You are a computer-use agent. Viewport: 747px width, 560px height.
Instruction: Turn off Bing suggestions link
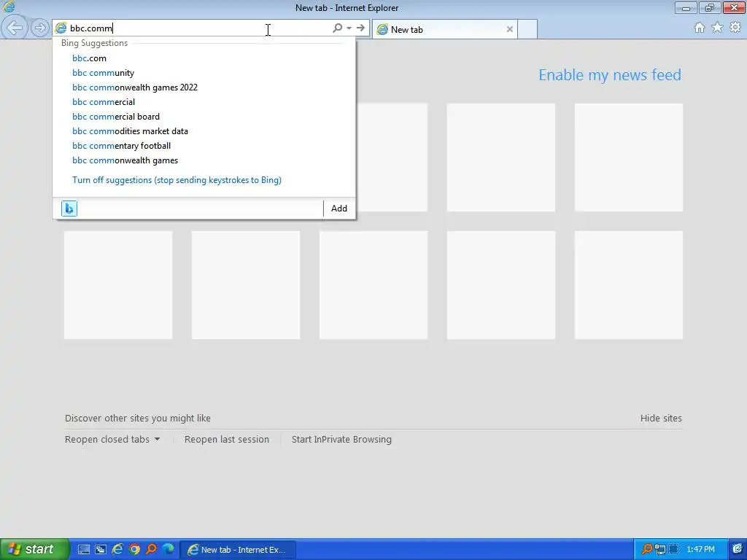coord(177,180)
